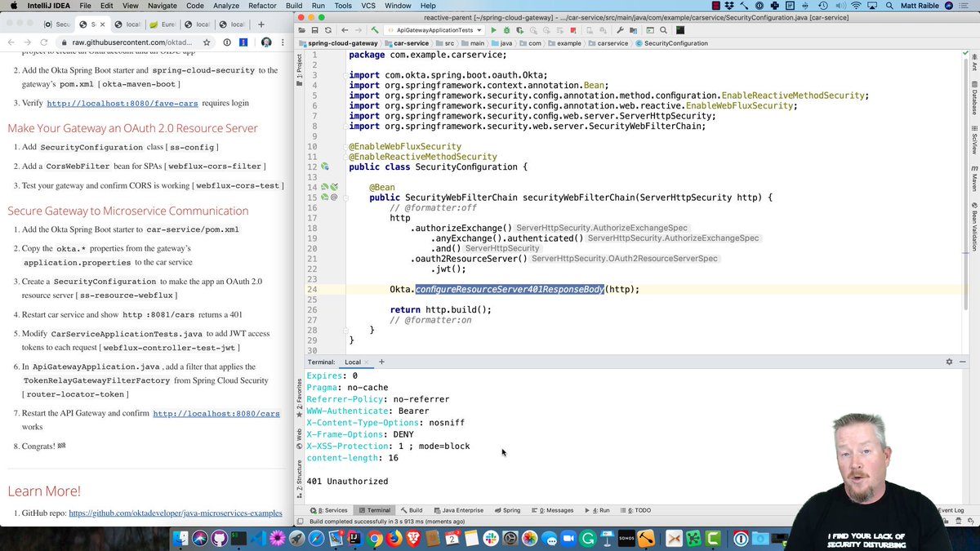Viewport: 980px width, 551px height.
Task: Toggle tool window bars icon in status bar
Action: [301, 521]
